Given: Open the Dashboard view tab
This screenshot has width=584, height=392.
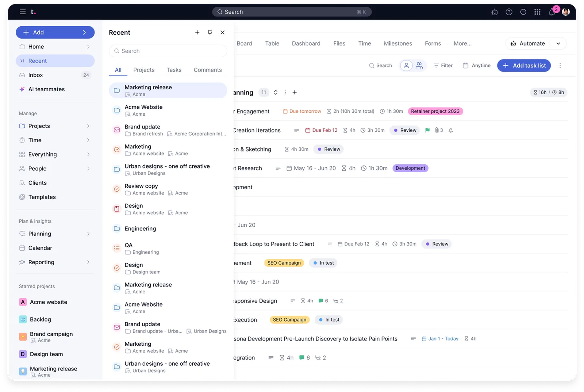Looking at the screenshot, I should (306, 44).
